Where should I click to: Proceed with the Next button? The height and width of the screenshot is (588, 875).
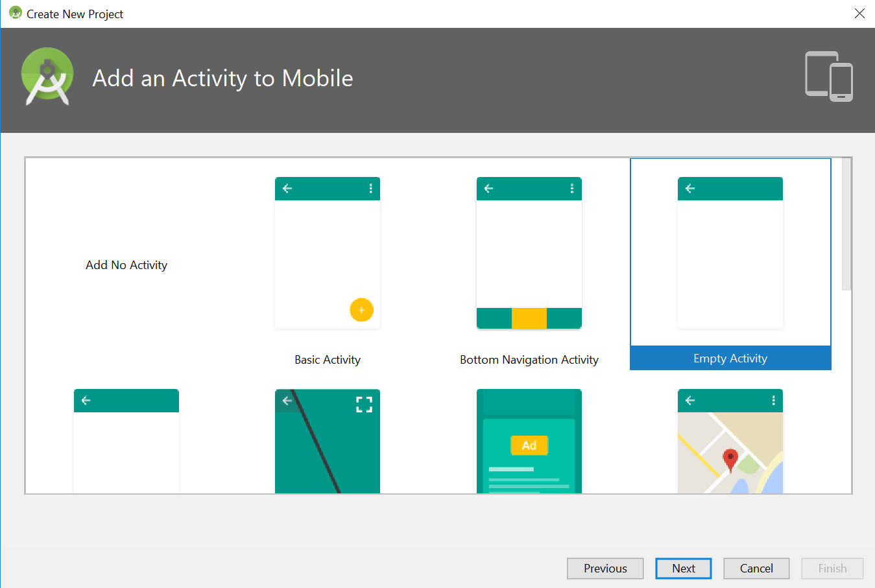(684, 569)
